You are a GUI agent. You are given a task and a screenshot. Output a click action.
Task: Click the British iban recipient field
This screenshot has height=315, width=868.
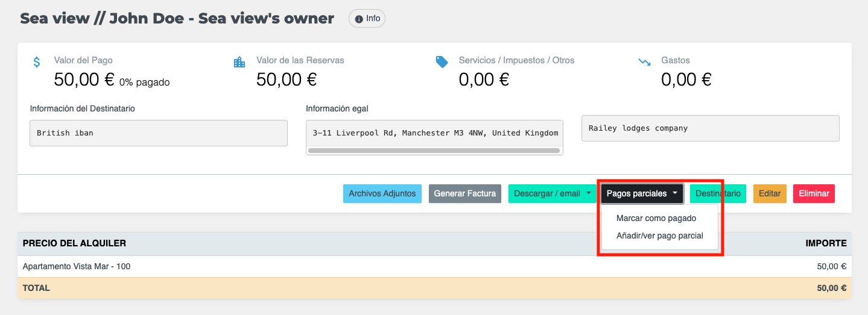(159, 133)
